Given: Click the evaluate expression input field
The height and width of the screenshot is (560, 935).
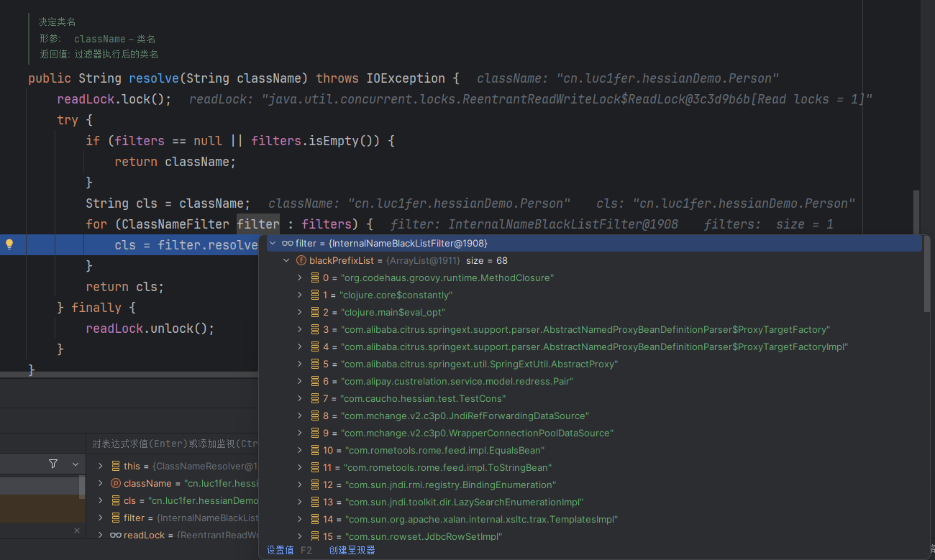Looking at the screenshot, I should coord(173,444).
